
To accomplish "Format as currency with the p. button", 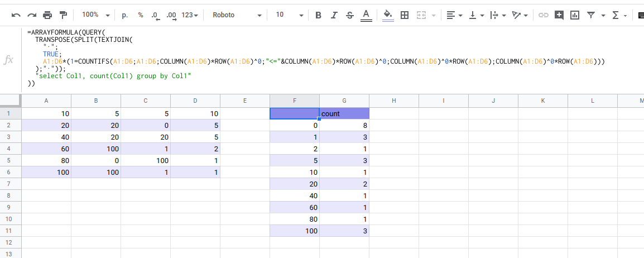I will 125,15.
